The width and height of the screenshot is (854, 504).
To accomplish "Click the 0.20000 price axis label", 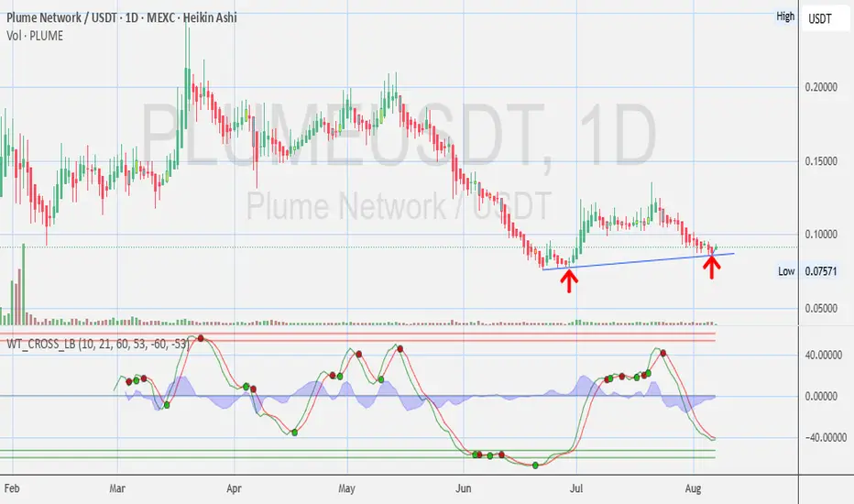I will click(x=821, y=87).
